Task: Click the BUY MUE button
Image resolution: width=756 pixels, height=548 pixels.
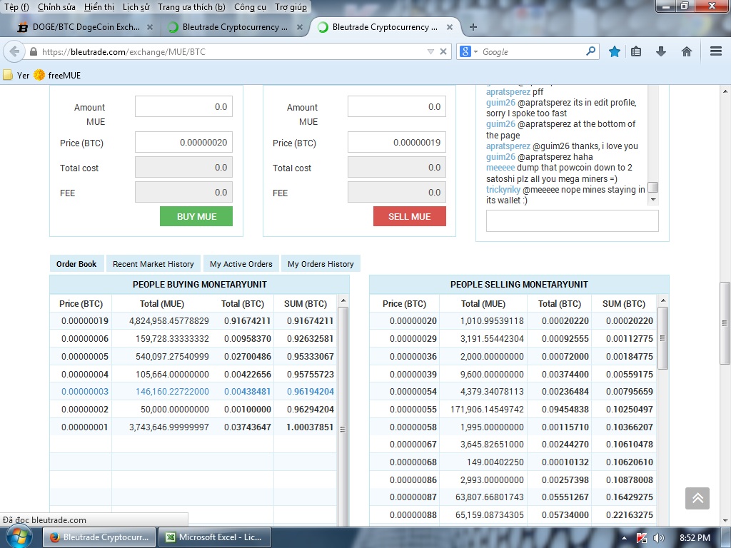Action: (x=196, y=216)
